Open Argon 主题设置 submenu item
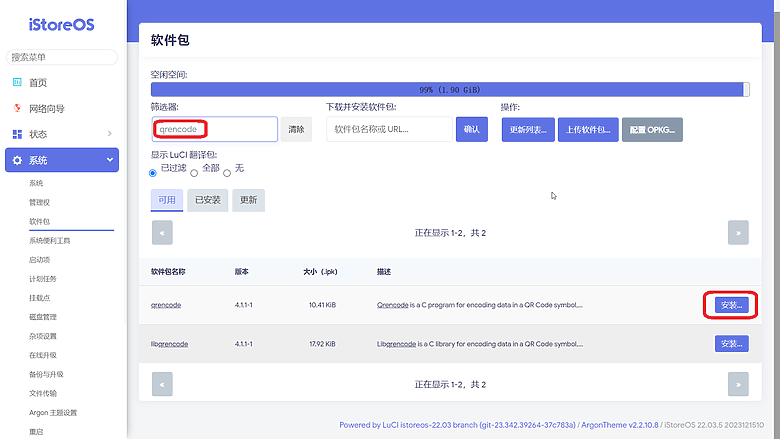Image resolution: width=780 pixels, height=439 pixels. point(53,413)
